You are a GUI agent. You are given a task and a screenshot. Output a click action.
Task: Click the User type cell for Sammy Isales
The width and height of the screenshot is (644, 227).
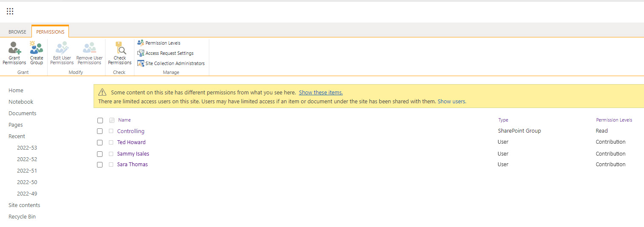tap(503, 154)
